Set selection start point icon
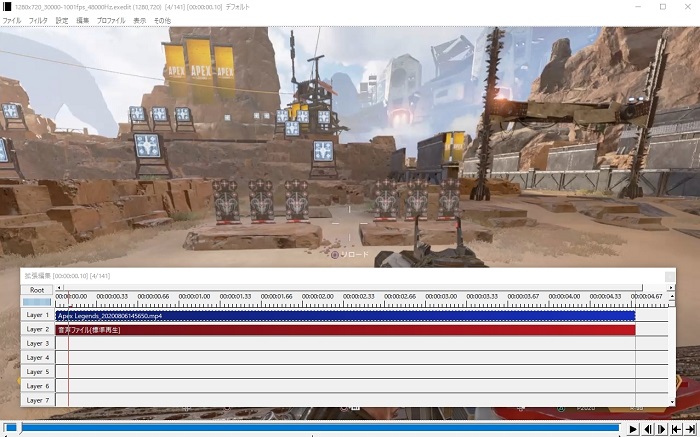 point(676,429)
